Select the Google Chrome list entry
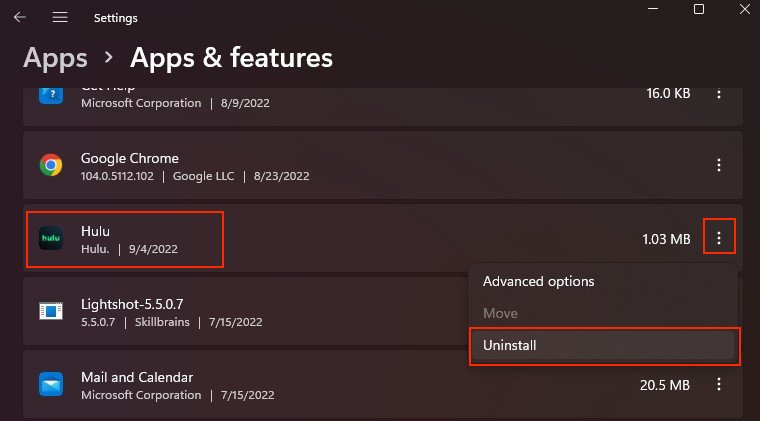This screenshot has width=760, height=421. point(383,165)
